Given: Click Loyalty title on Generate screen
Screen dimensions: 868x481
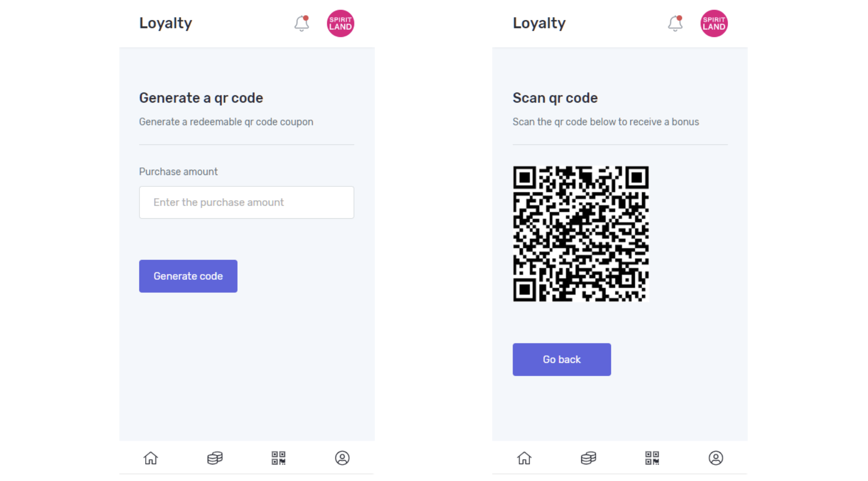Looking at the screenshot, I should (x=166, y=23).
